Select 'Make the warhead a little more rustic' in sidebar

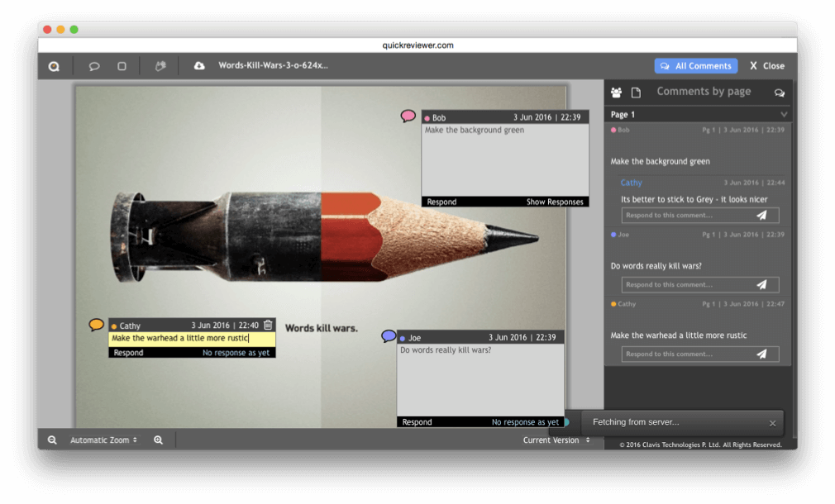pyautogui.click(x=679, y=335)
